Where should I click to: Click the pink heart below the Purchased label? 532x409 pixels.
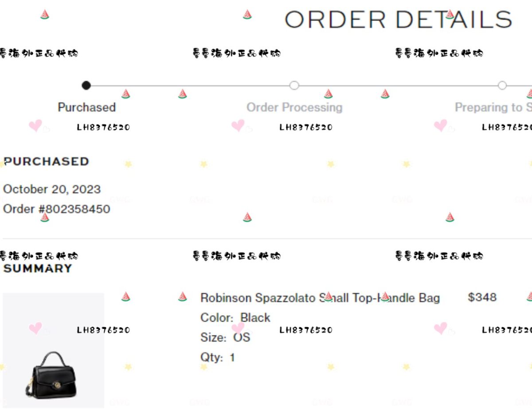click(x=35, y=126)
